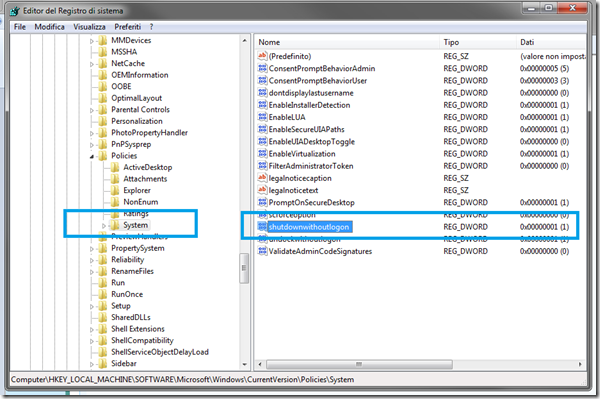Select the EnableUIADesktopToggle value

[x=311, y=142]
